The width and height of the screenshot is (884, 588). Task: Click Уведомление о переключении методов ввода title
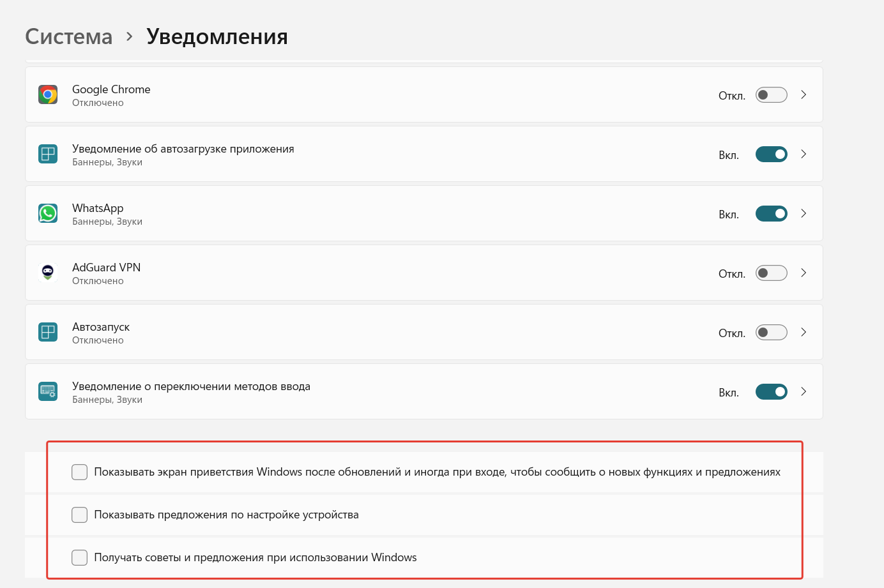coord(191,386)
